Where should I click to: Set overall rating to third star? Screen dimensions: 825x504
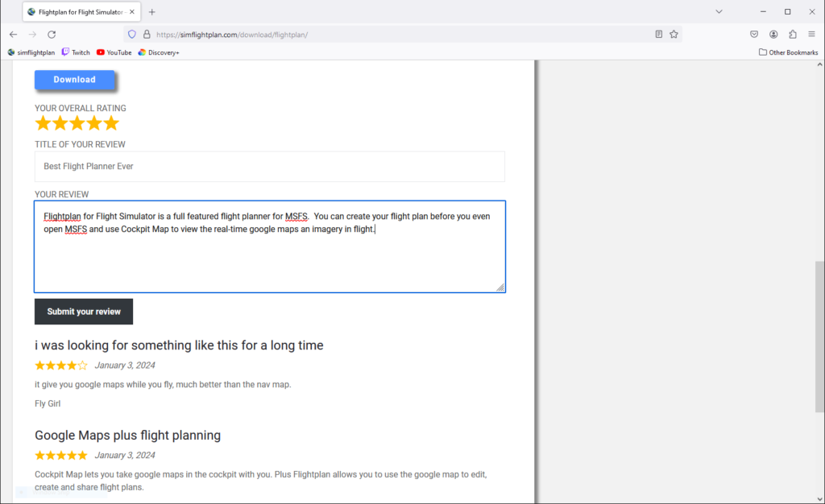[77, 123]
